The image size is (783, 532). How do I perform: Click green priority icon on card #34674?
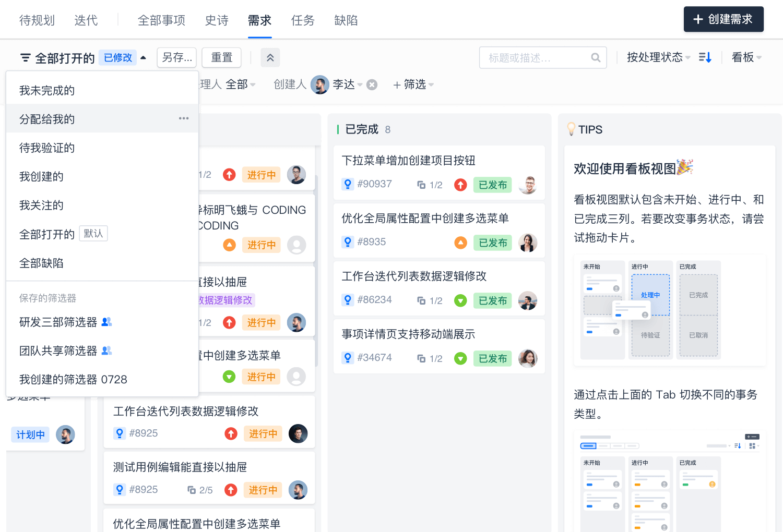coord(460,358)
